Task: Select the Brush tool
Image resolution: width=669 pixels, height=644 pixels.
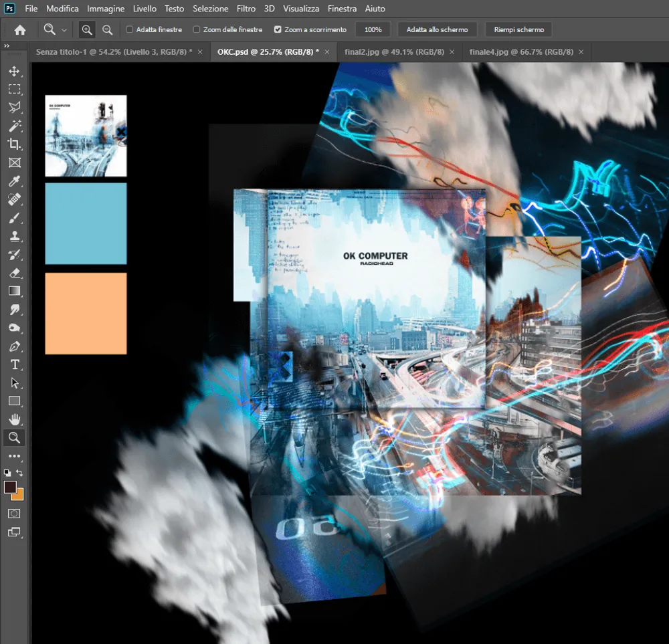Action: pyautogui.click(x=14, y=217)
